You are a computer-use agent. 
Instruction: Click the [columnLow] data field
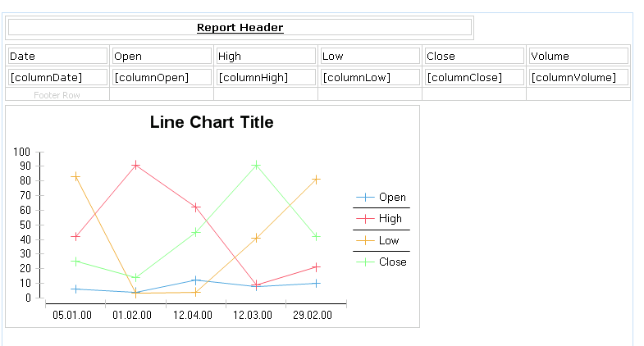coord(371,77)
